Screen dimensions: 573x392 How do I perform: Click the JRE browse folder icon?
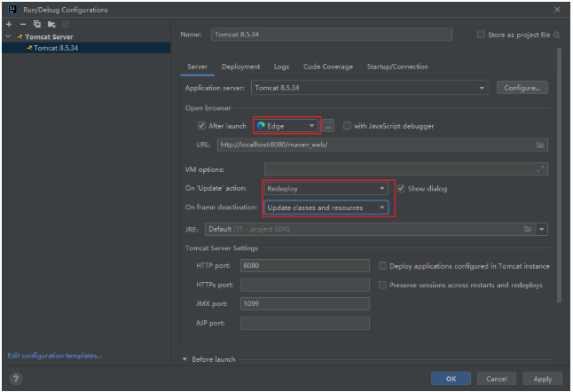pos(528,229)
